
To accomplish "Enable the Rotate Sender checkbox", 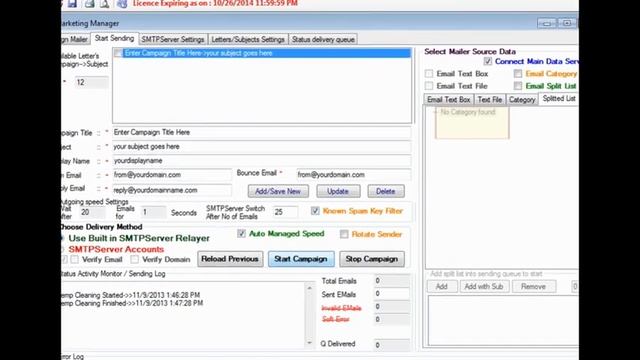I will tap(344, 234).
